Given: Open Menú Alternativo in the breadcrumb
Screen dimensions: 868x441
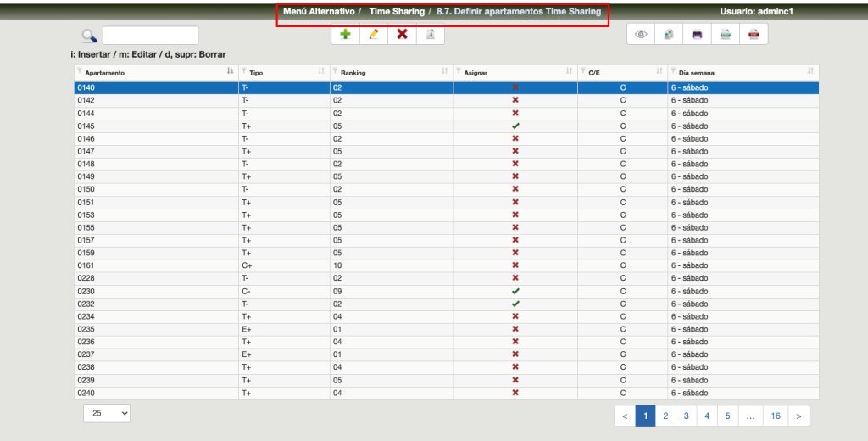Looking at the screenshot, I should click(x=319, y=12).
